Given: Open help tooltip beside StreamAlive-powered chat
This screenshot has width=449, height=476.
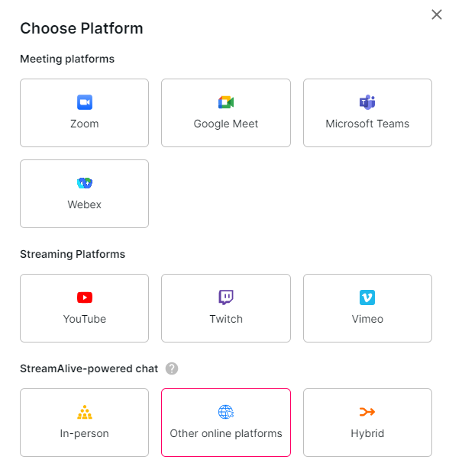Looking at the screenshot, I should [x=172, y=368].
